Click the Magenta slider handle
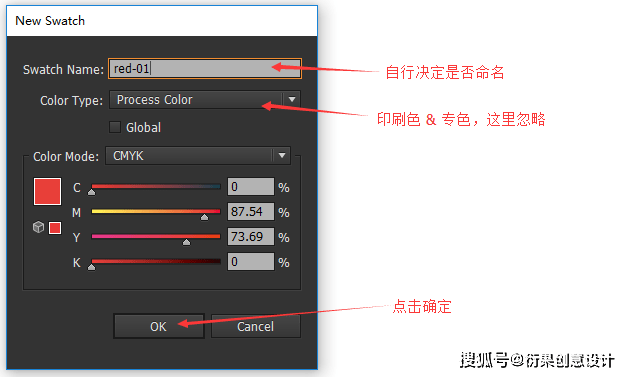 click(204, 217)
